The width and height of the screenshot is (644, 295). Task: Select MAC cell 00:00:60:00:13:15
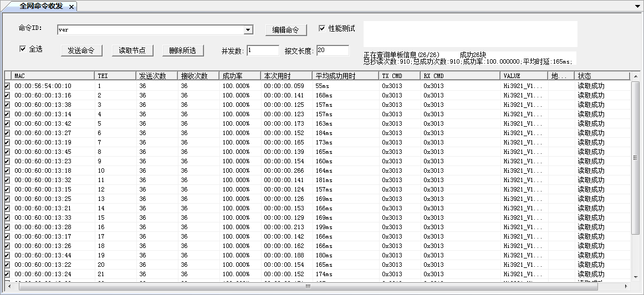(43, 189)
